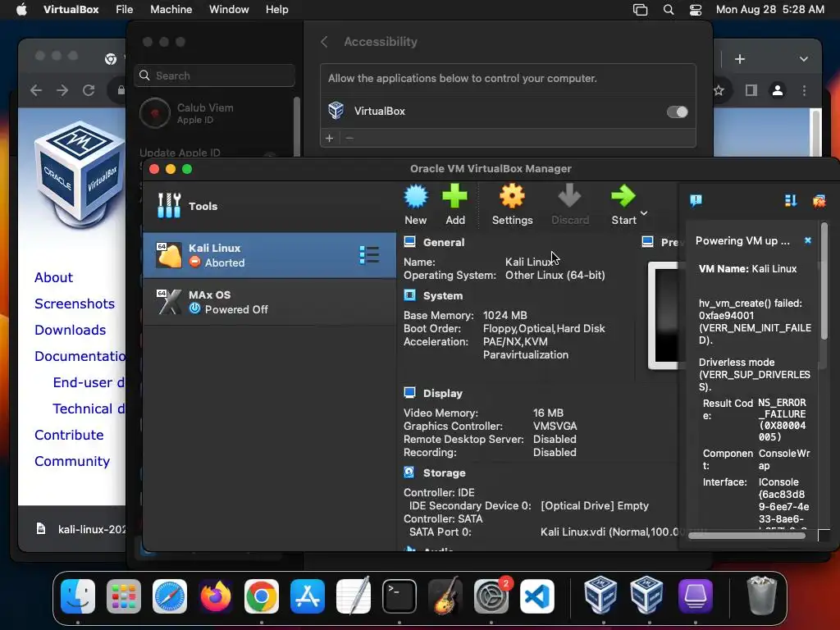This screenshot has height=630, width=840.
Task: Toggle notification sort order icon
Action: (790, 201)
